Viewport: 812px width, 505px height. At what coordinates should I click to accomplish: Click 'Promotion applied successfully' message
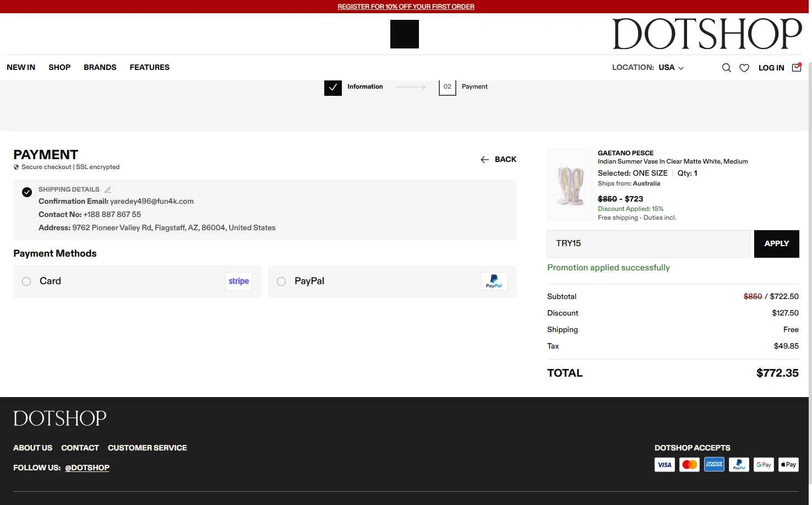[x=608, y=268]
